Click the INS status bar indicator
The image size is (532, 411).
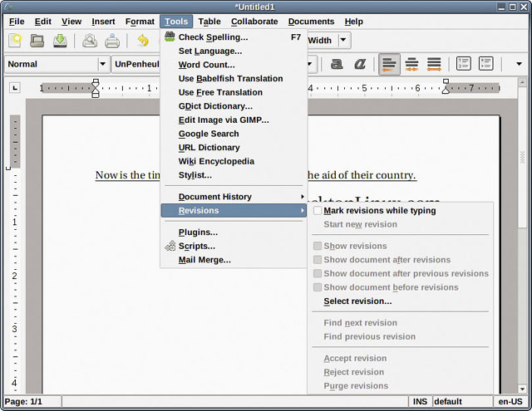pos(420,402)
